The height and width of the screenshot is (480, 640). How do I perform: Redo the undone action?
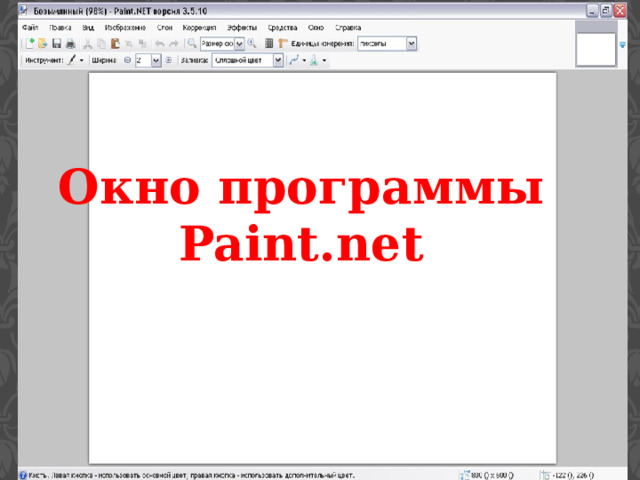[x=174, y=44]
